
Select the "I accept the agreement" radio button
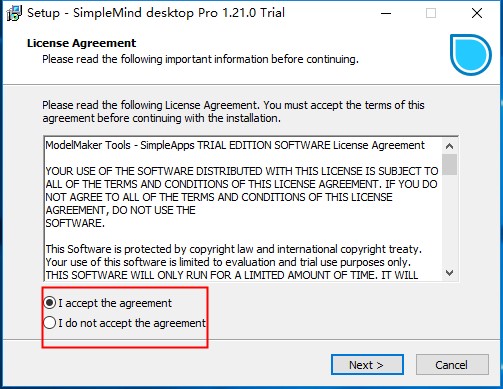pos(50,303)
